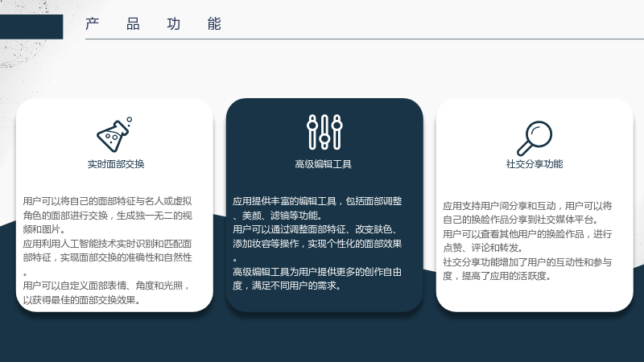The height and width of the screenshot is (362, 644).
Task: Click the sliders icon above 高级编辑工具
Action: pos(324,132)
